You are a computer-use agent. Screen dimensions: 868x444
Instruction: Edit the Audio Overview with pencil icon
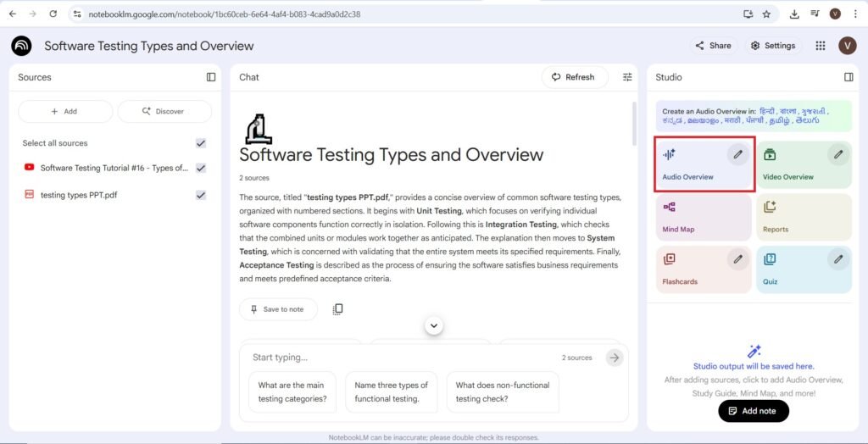pyautogui.click(x=738, y=154)
